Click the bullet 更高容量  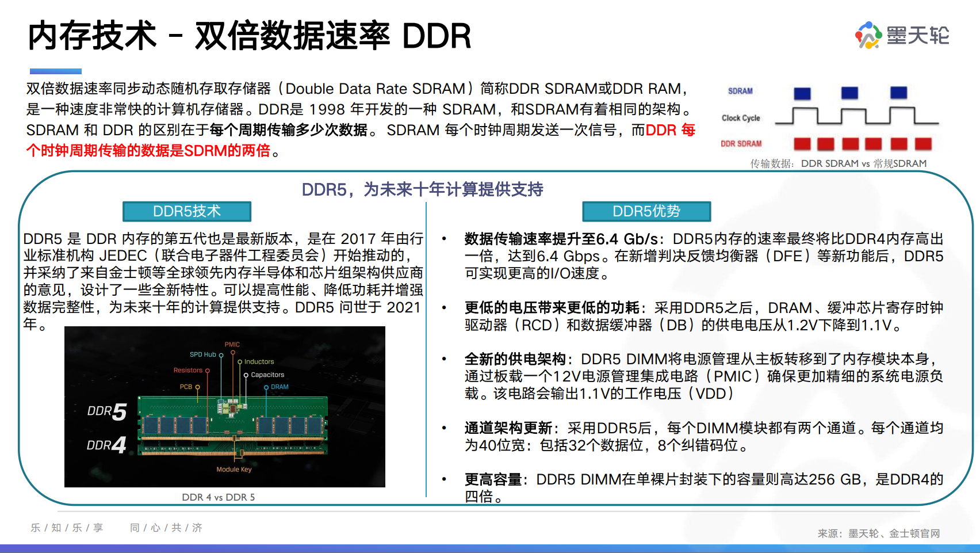(493, 479)
